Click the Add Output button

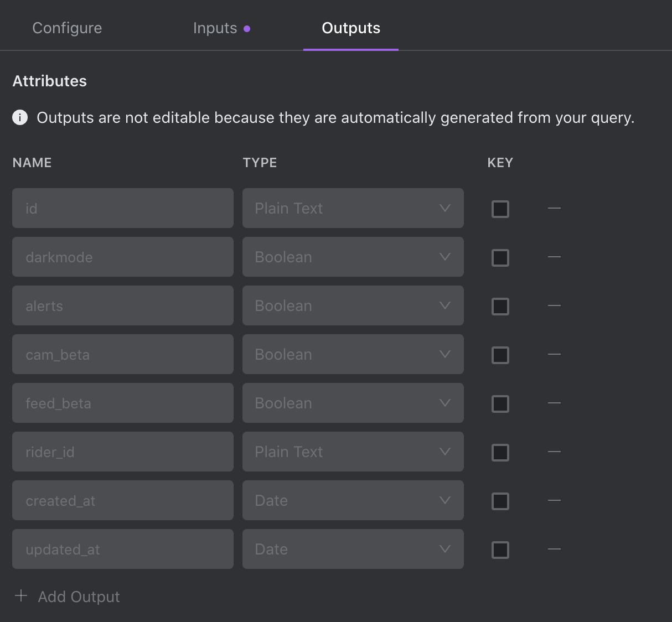78,597
